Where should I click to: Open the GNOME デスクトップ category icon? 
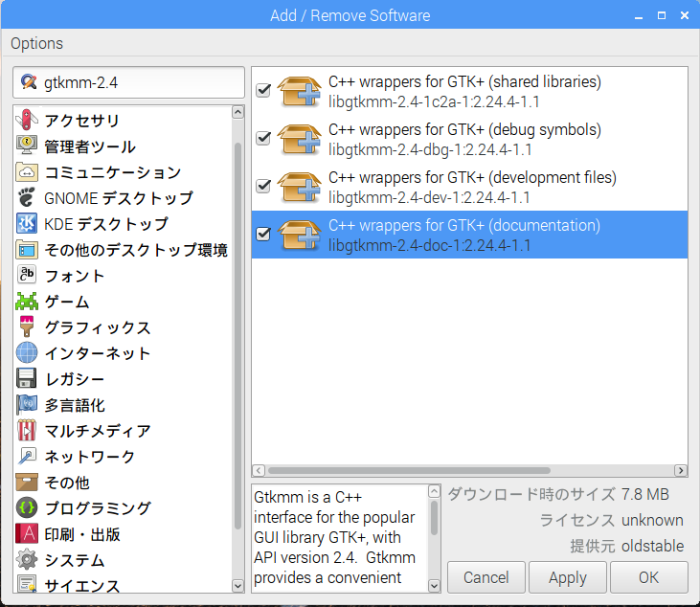[x=27, y=198]
